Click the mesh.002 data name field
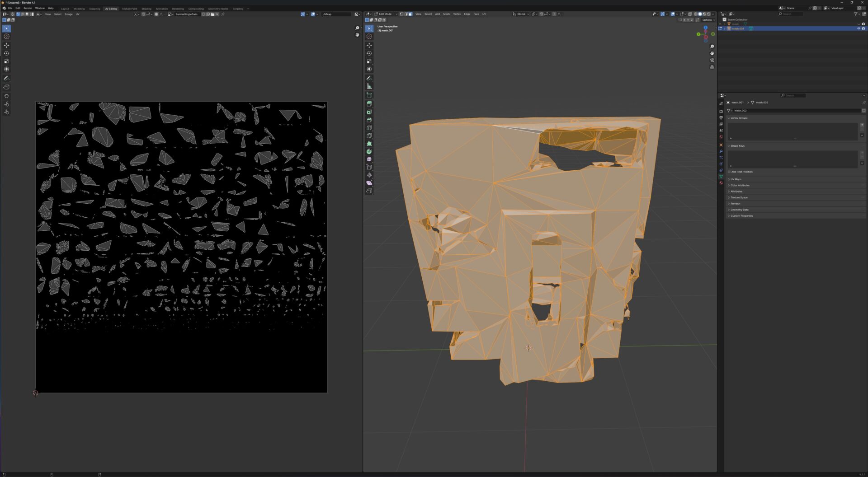Image resolution: width=868 pixels, height=477 pixels. pyautogui.click(x=796, y=111)
